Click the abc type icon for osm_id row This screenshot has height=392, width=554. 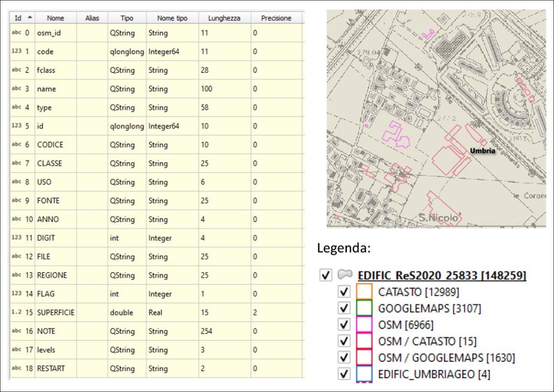click(16, 33)
